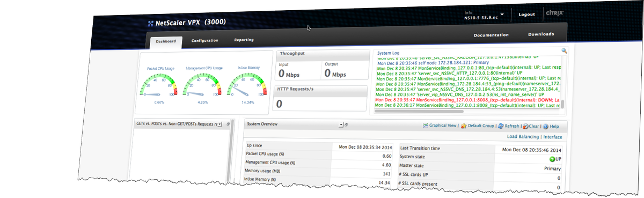Click the '# SSL cards present' row label
This screenshot has width=644, height=198.
coord(418,184)
